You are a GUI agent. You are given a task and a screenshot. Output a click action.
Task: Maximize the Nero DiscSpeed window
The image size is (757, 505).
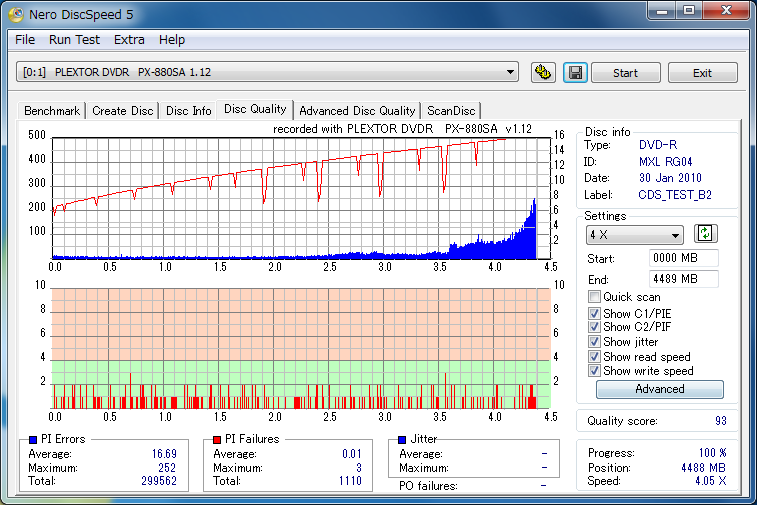(689, 10)
